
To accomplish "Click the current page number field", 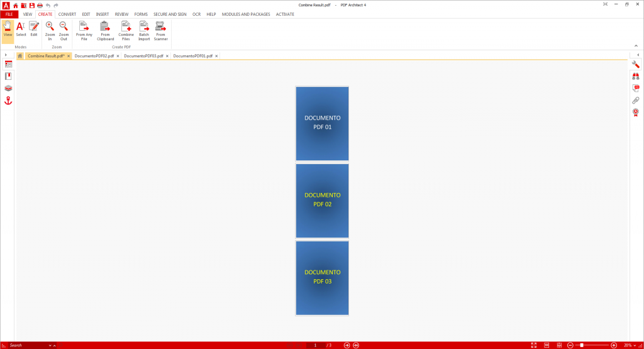I will click(316, 345).
